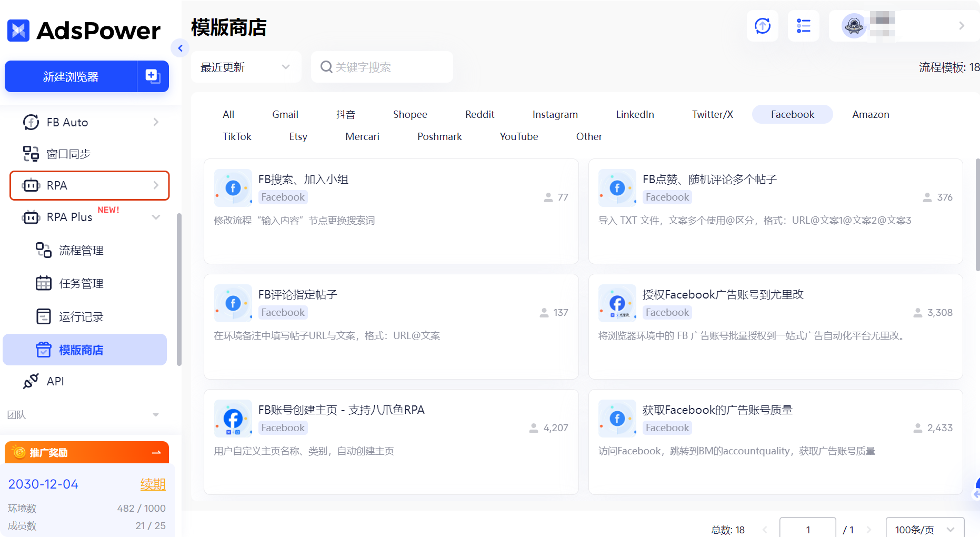
Task: View 运行记录 via its sidebar icon
Action: pos(44,316)
